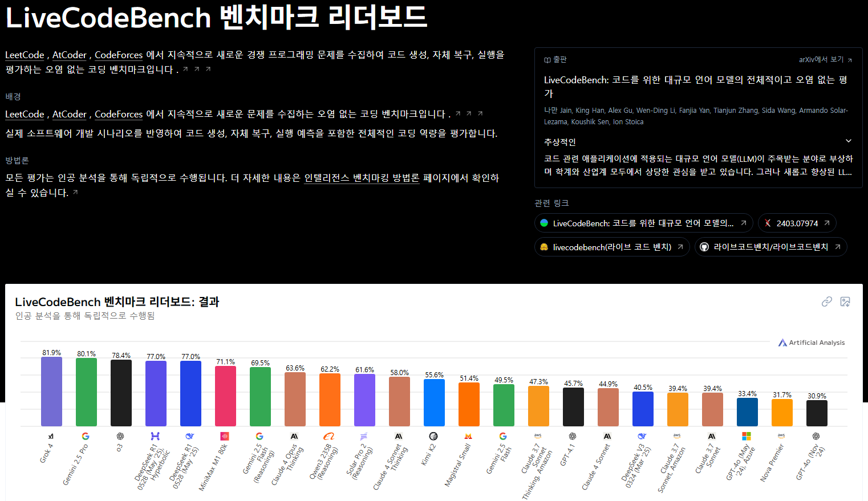Open the AtCoder link under the 배경 heading
Image resolution: width=868 pixels, height=501 pixels.
point(70,114)
